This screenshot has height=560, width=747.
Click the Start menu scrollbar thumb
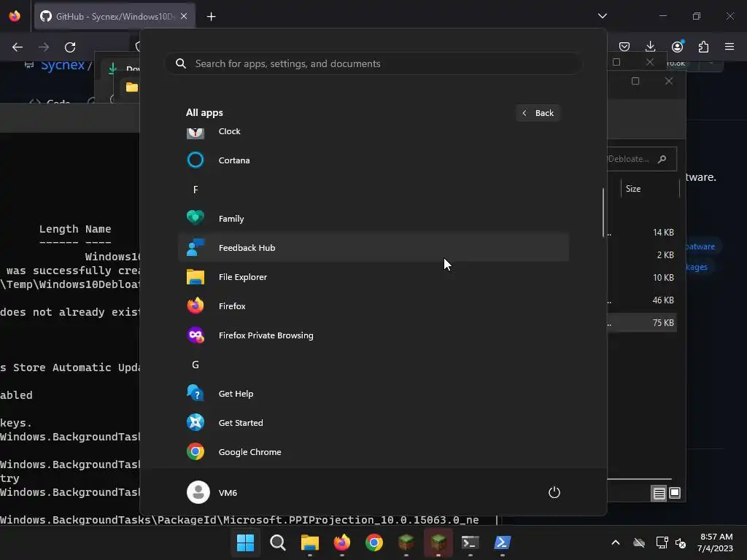click(x=603, y=212)
